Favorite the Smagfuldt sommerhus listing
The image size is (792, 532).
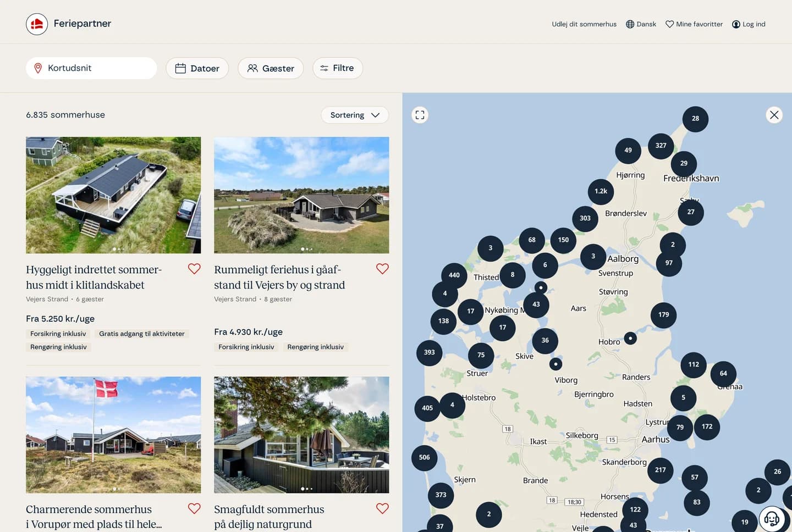[x=382, y=508]
